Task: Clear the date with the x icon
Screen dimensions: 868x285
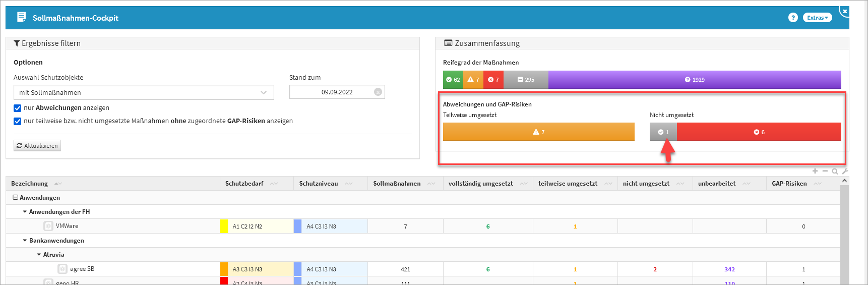Action: pyautogui.click(x=378, y=92)
